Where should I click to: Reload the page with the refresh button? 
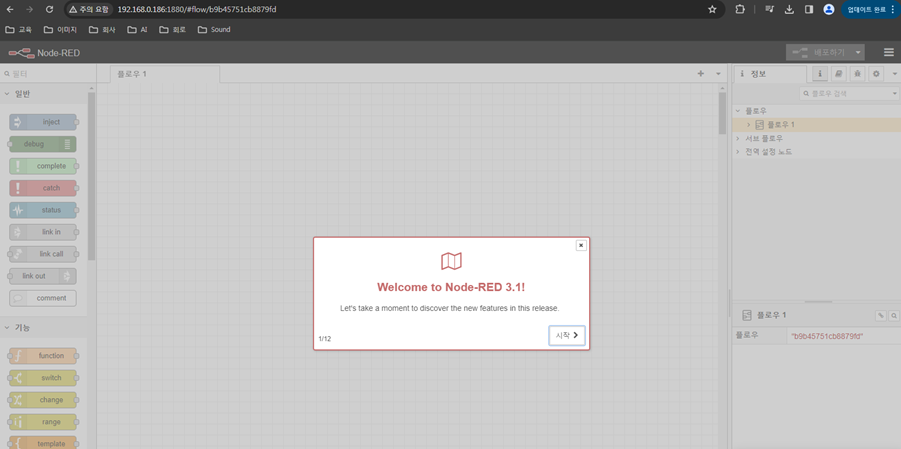pos(49,9)
